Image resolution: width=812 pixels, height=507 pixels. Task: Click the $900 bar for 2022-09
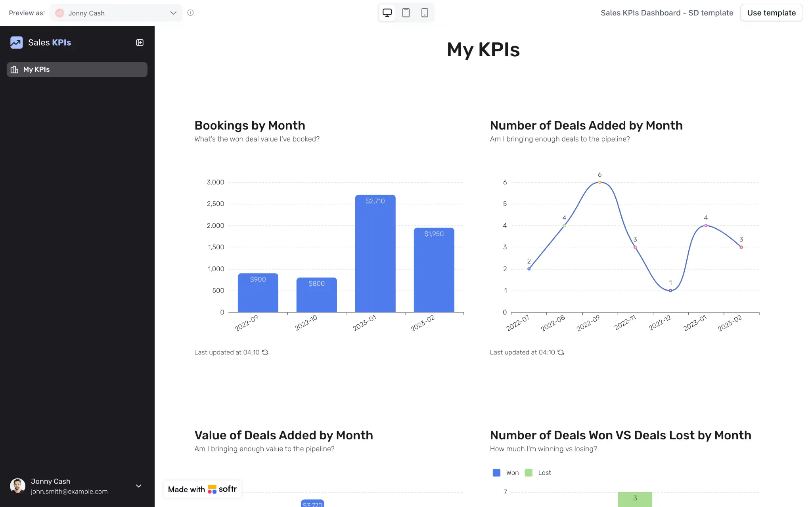pos(258,293)
